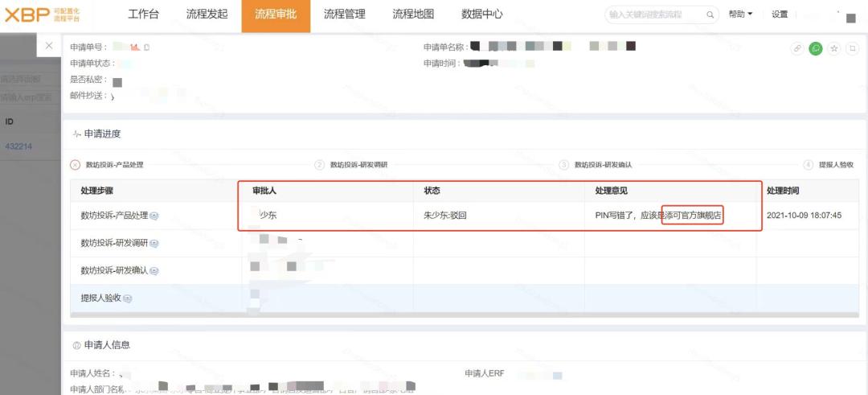Click step 3 circle 数坊投诉-研发确认
Image resolution: width=868 pixels, height=395 pixels.
point(564,165)
